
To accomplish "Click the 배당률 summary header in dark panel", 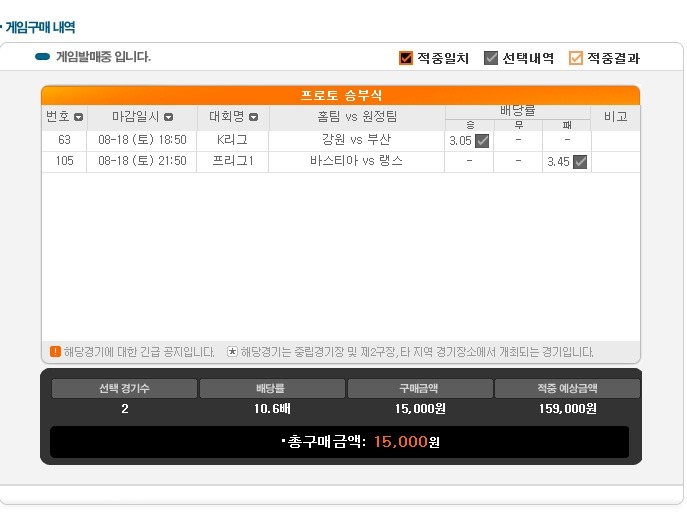I will click(272, 388).
